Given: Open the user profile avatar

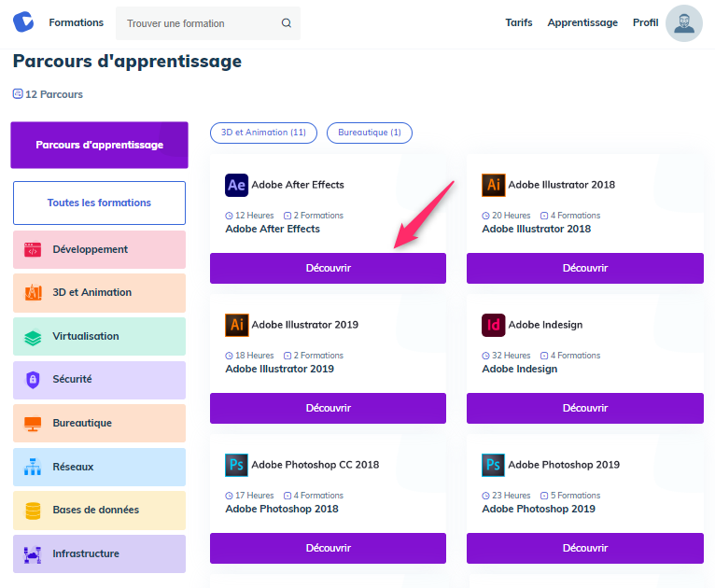Looking at the screenshot, I should pos(683,23).
